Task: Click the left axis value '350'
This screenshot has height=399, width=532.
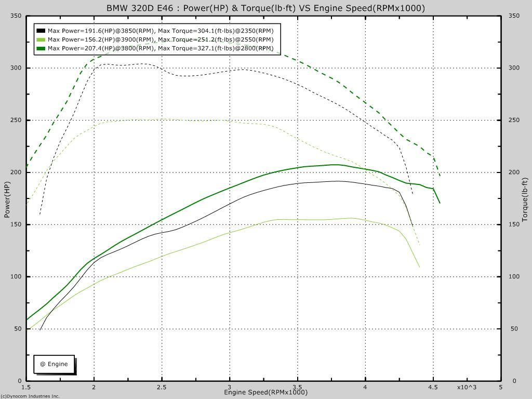Action: click(16, 16)
